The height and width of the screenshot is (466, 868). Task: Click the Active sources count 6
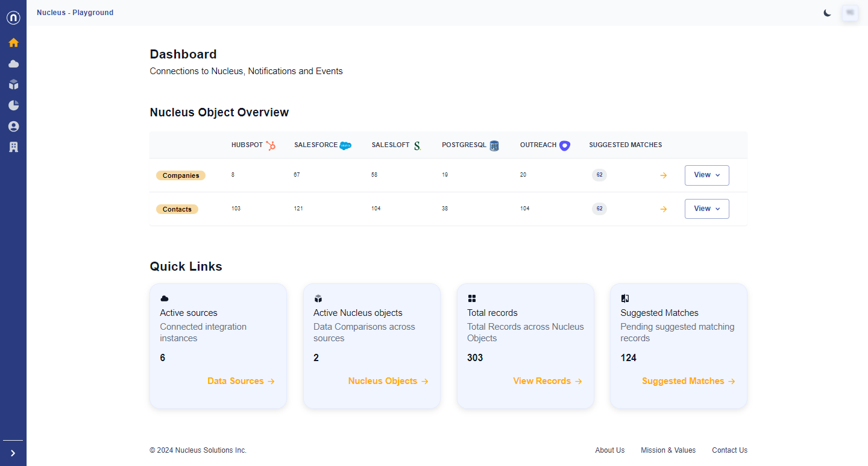click(x=163, y=358)
